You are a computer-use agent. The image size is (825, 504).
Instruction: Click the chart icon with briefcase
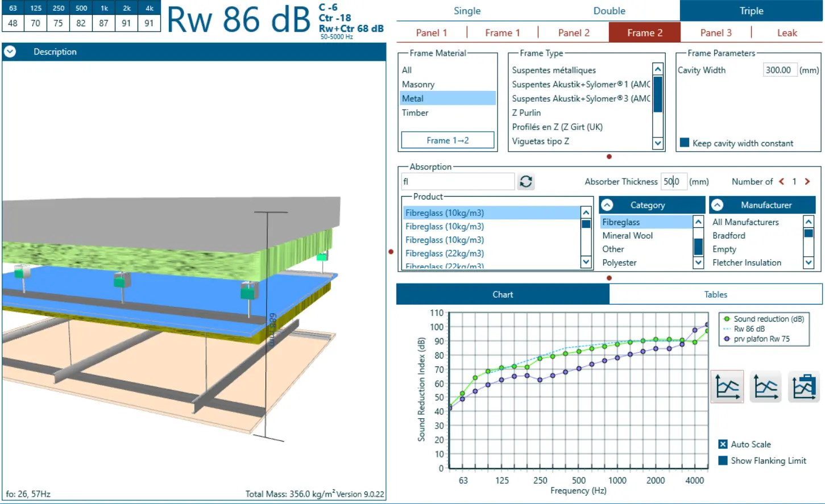coord(803,387)
